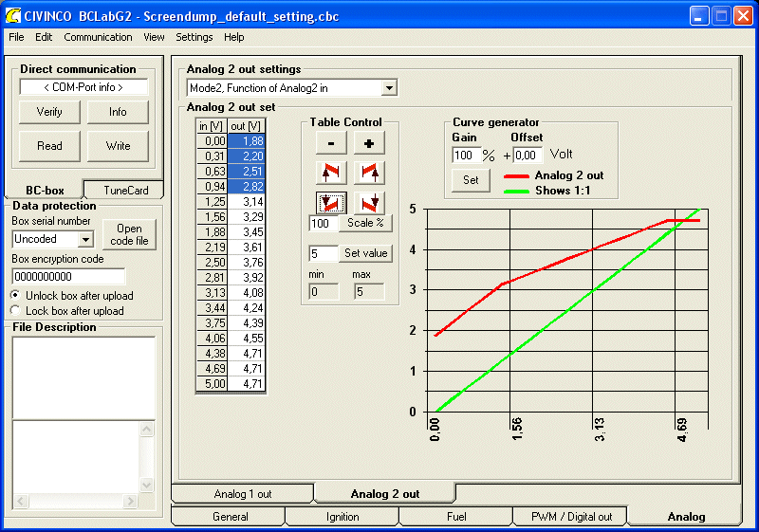Click the File Description scrollbar down arrow
759x532 pixels.
point(147,485)
